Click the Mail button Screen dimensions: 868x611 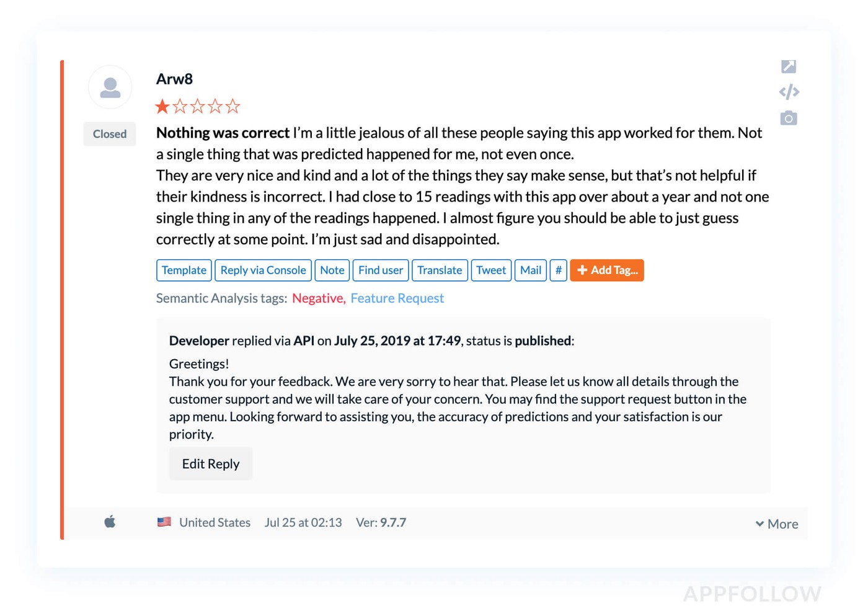[x=530, y=270]
